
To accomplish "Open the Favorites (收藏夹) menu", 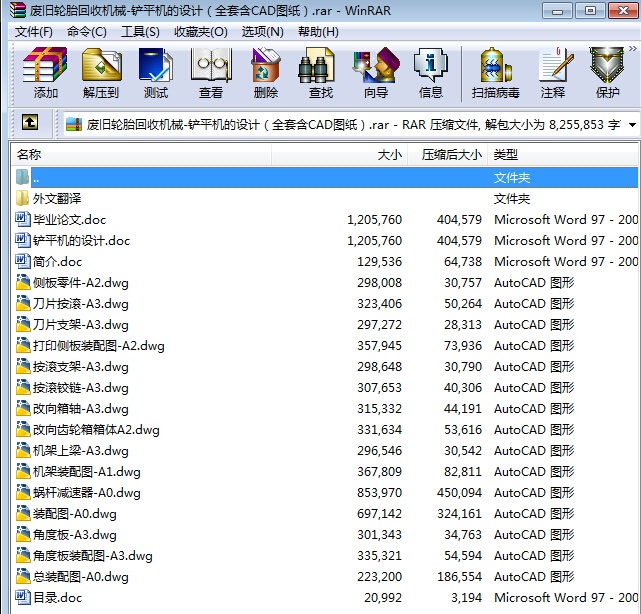I will 201,31.
